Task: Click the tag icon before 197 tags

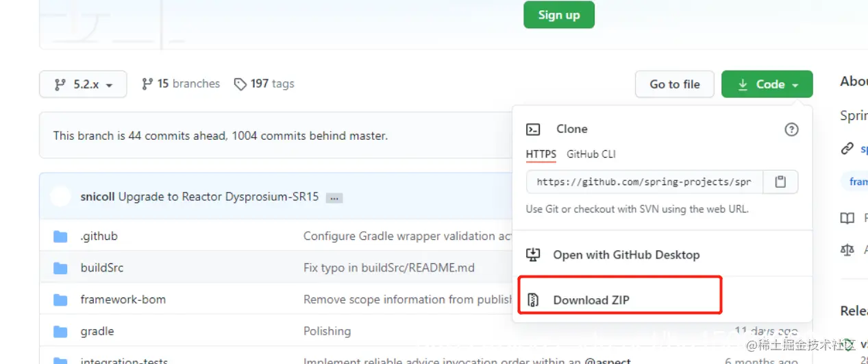Action: (240, 84)
